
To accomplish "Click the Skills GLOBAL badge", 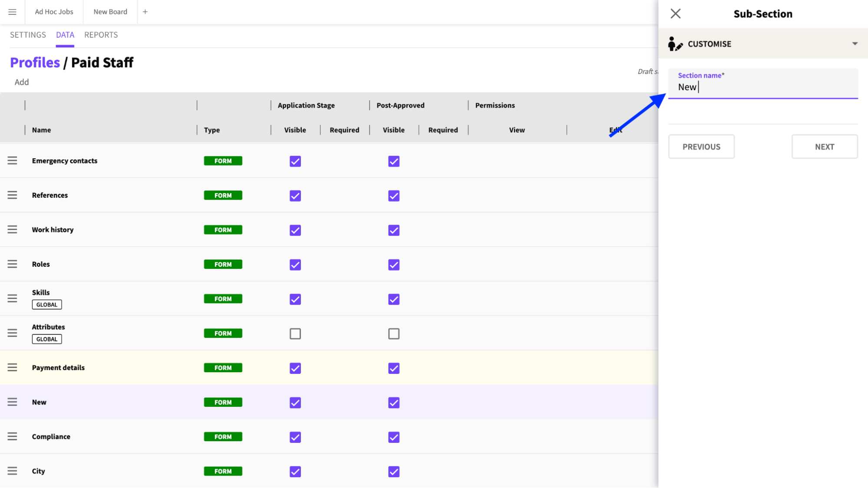I will tap(47, 305).
